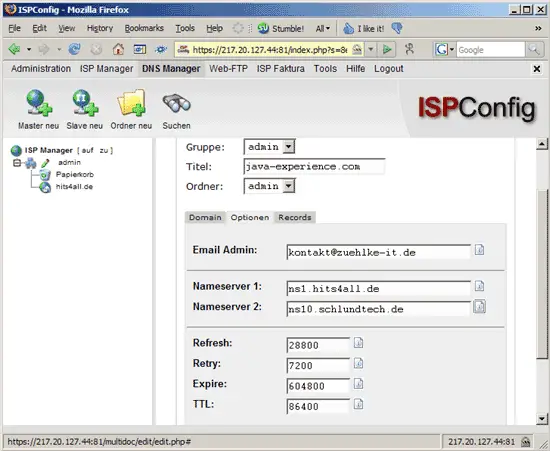Click help icon next to Nameserver 1 field
The width and height of the screenshot is (550, 451).
tap(479, 286)
